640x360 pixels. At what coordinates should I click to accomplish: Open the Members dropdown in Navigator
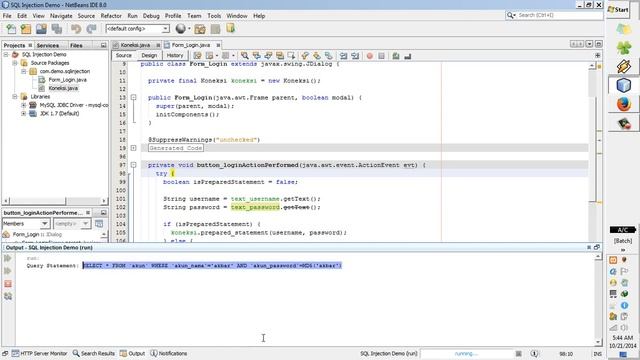tap(26, 224)
